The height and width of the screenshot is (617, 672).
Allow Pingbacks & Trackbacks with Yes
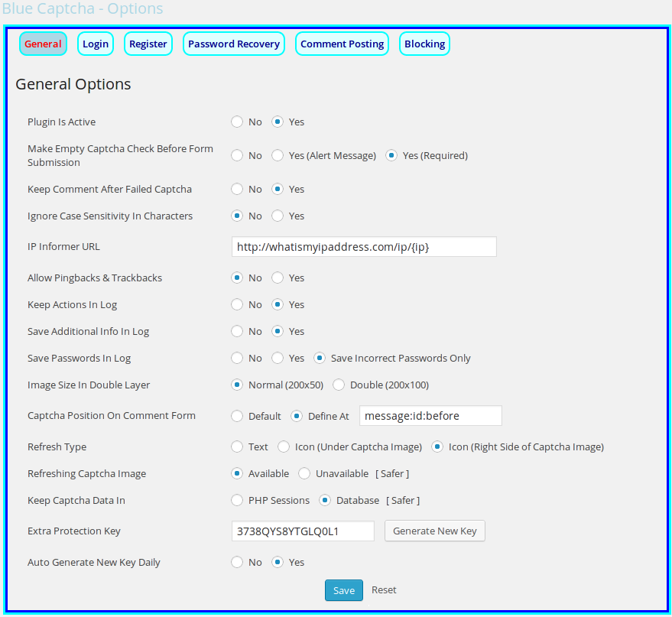pos(278,278)
